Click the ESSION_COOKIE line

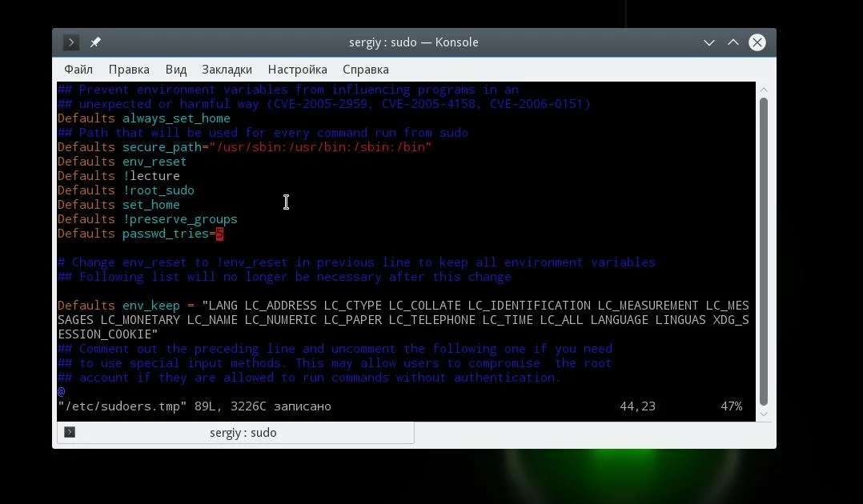[x=107, y=334]
